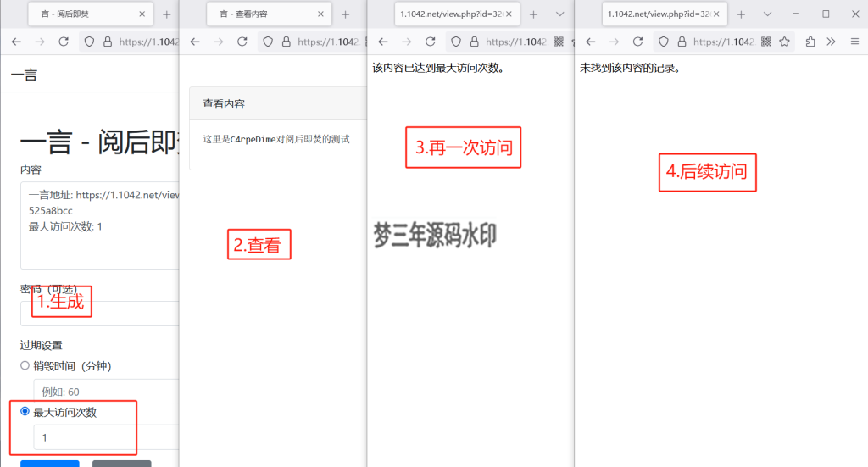The height and width of the screenshot is (467, 868).
Task: Close the 一言 - 阅后即焚 tab
Action: (142, 14)
